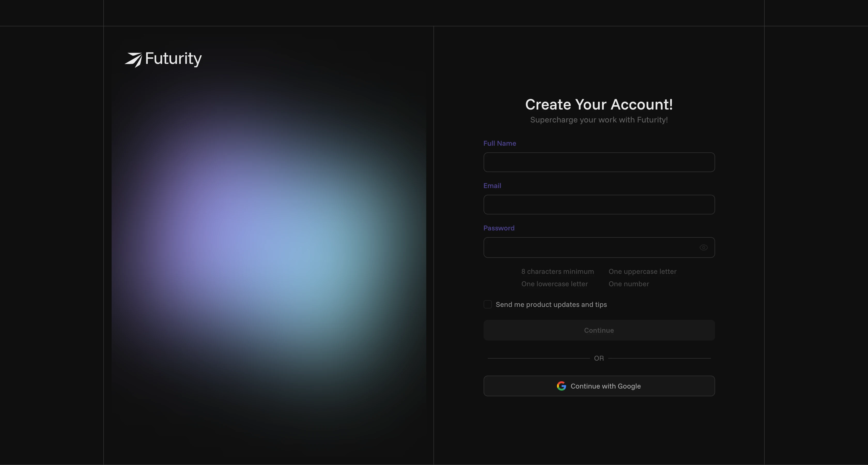This screenshot has height=465, width=868.
Task: Click the Password field label
Action: click(499, 228)
